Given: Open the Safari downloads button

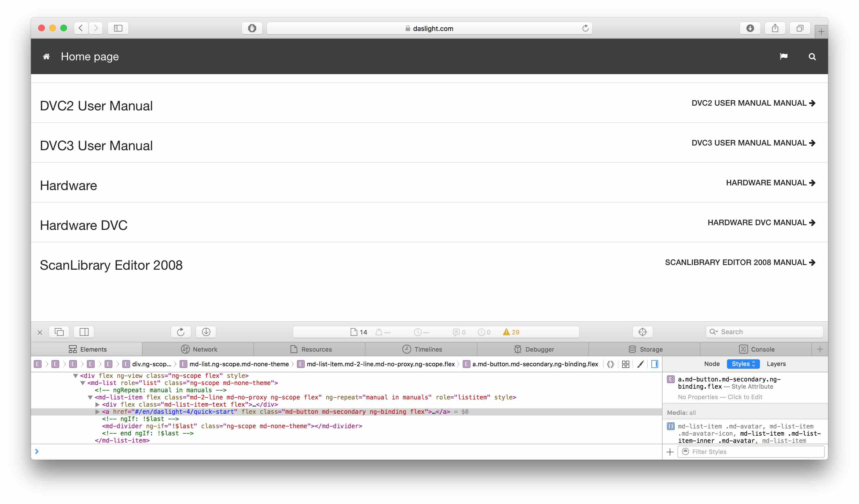Looking at the screenshot, I should [x=750, y=28].
